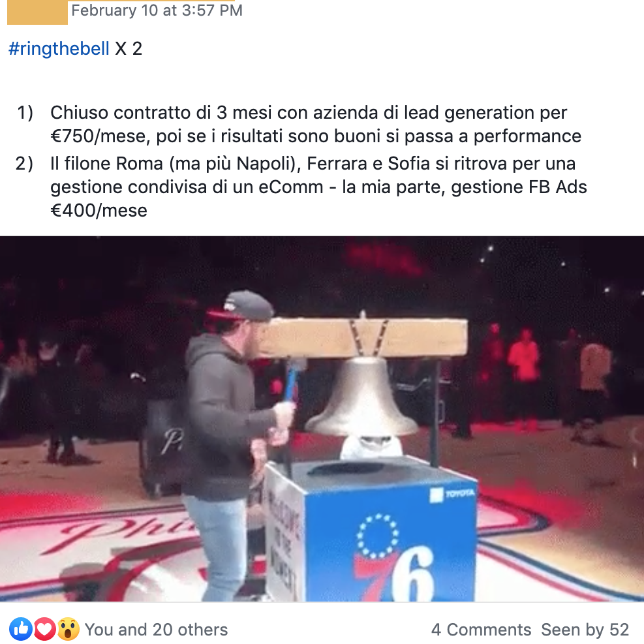Image resolution: width=644 pixels, height=644 pixels.
Task: Click the red heart Love reaction icon
Action: tap(44, 629)
